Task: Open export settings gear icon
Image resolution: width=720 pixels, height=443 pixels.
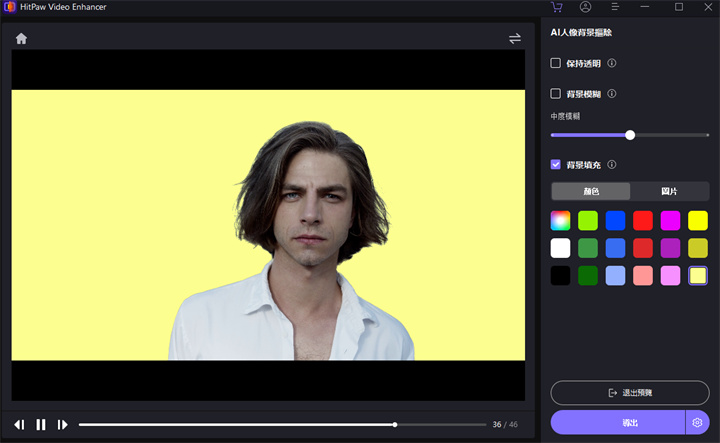Action: pyautogui.click(x=697, y=423)
